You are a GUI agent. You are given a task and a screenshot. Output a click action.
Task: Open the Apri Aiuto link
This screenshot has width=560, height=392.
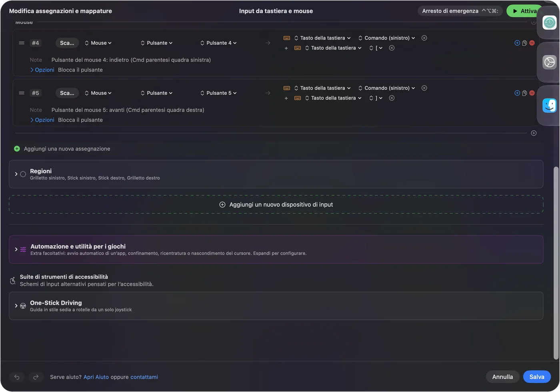[x=96, y=377]
